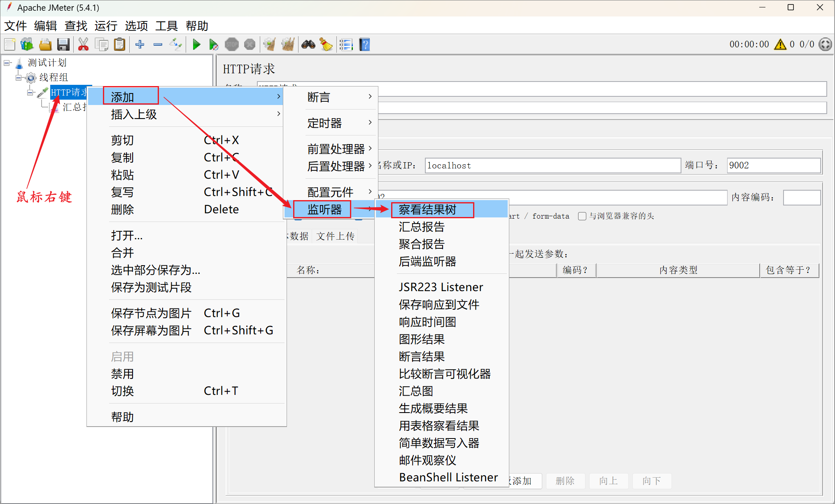
Task: Open the Function Helper dialog icon
Action: [x=346, y=44]
